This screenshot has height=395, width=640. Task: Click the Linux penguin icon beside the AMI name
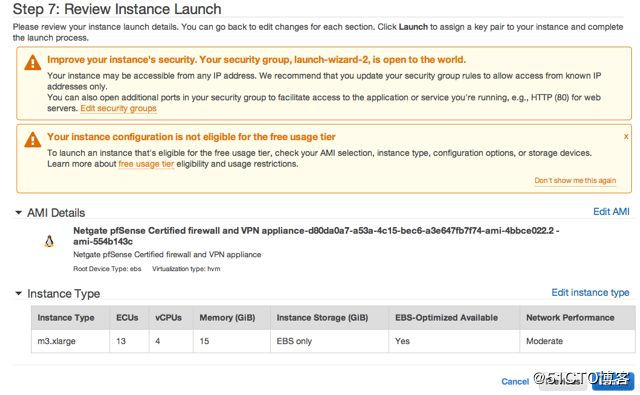click(49, 242)
